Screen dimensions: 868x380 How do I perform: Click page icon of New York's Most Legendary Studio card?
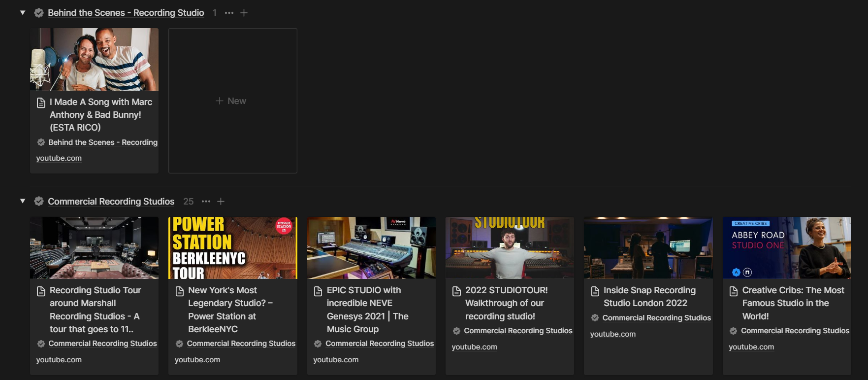180,292
